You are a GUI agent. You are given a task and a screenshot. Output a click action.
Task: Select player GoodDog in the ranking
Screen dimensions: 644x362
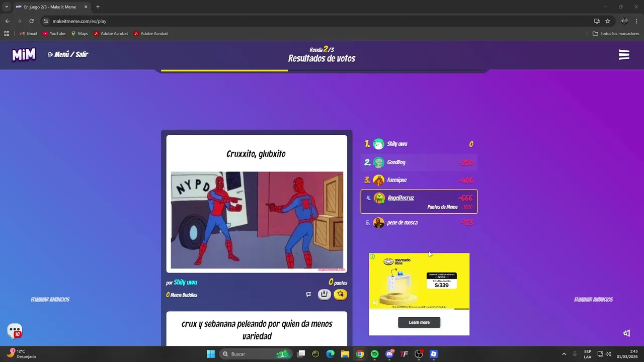419,162
